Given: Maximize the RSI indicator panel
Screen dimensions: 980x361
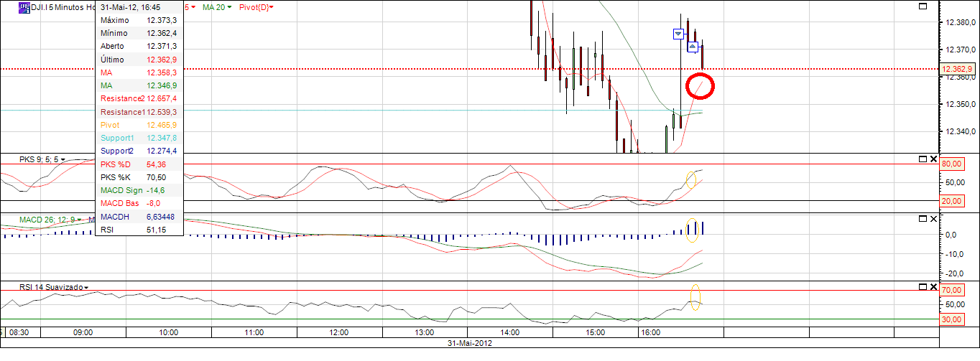Looking at the screenshot, I should [x=923, y=286].
